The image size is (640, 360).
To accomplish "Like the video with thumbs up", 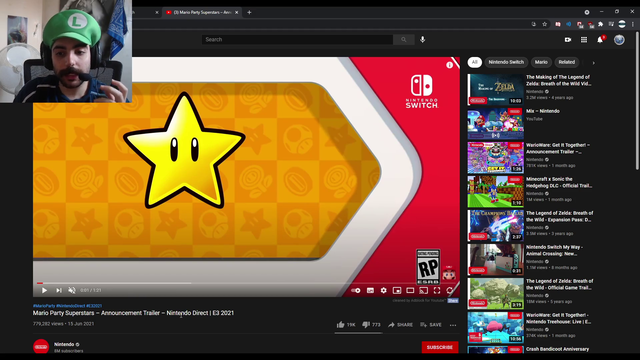I will coord(345,325).
